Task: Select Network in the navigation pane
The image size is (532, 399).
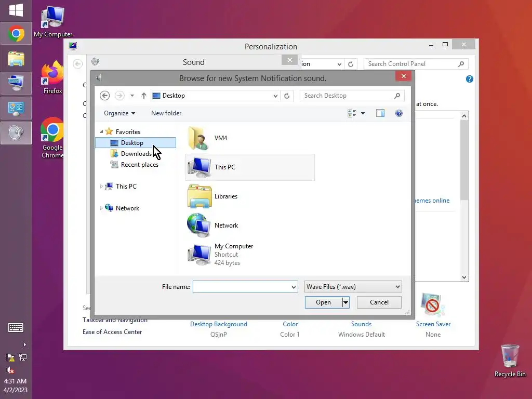Action: coord(127,208)
